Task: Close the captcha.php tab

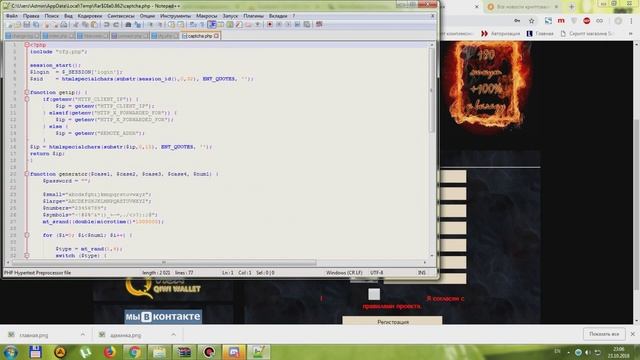Action: pos(216,36)
